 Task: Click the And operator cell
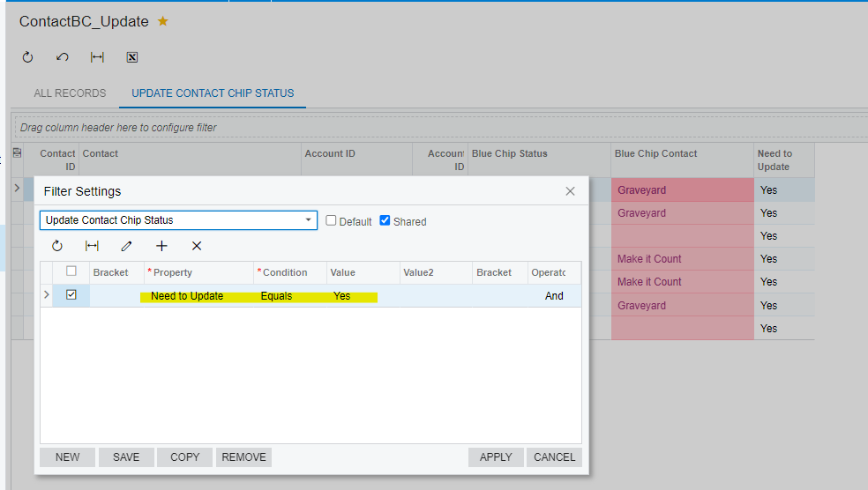[x=554, y=296]
